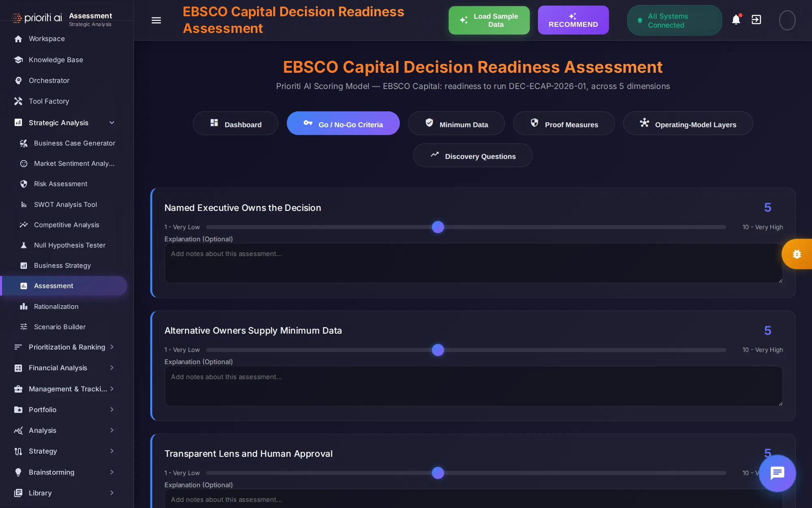The height and width of the screenshot is (508, 812).
Task: Click the Portfolio folder star icon
Action: [18, 410]
